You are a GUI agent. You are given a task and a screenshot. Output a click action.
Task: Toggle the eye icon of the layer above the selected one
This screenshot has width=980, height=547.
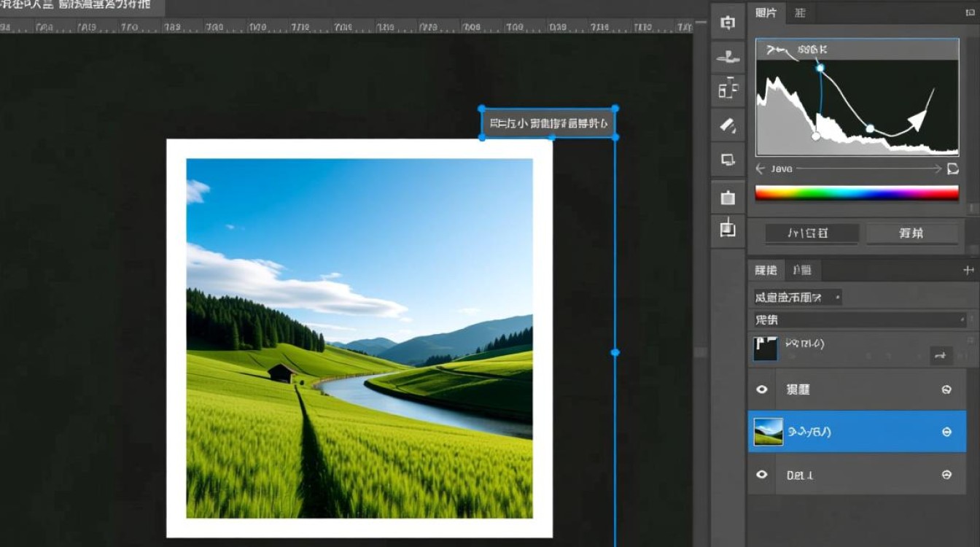coord(762,389)
